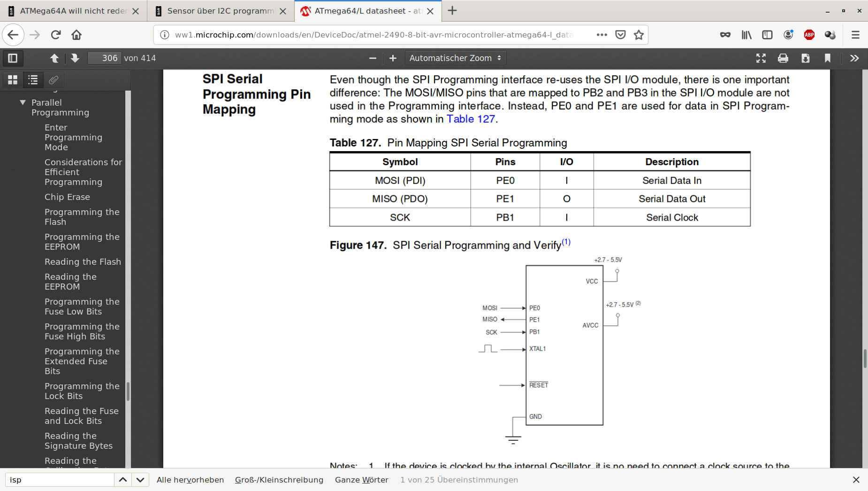Switch to presentation fullscreen mode
This screenshot has height=491, width=868.
click(x=761, y=58)
